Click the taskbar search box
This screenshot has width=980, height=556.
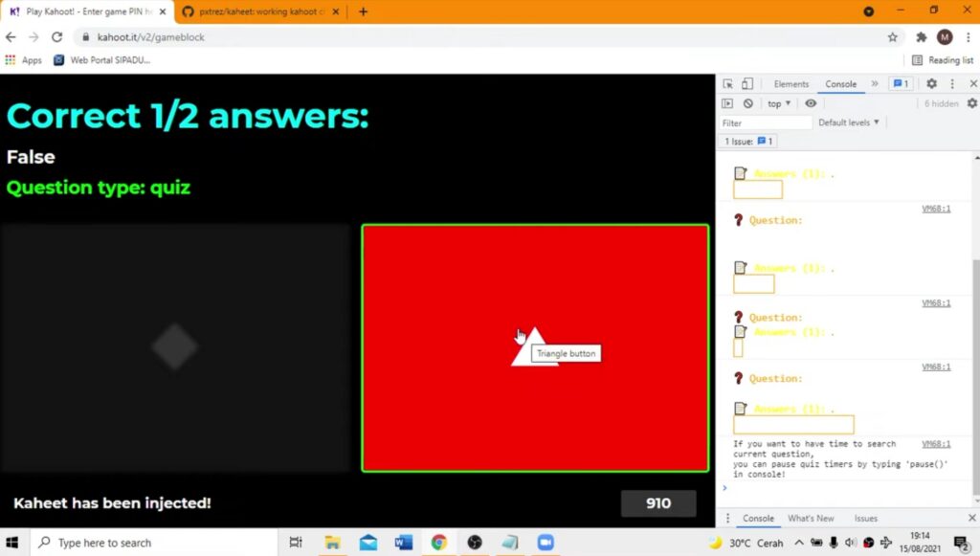[154, 543]
